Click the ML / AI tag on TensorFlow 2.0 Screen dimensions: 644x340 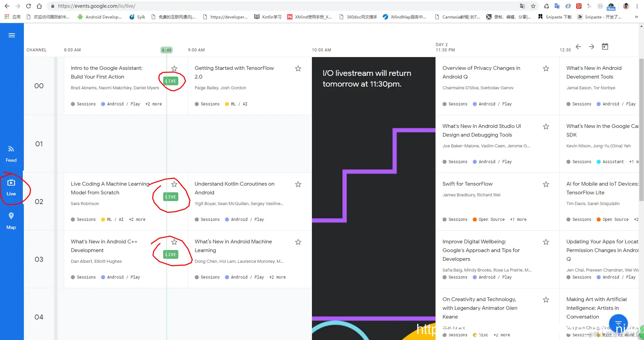236,104
